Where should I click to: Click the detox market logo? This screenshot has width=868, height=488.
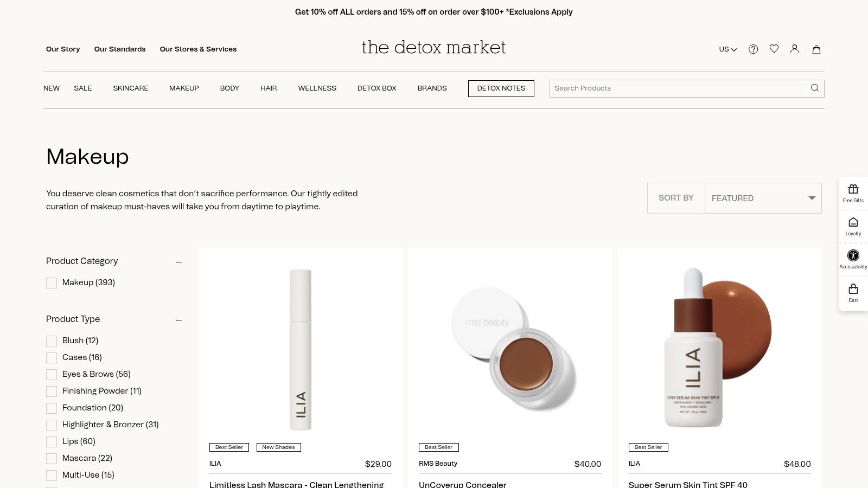pyautogui.click(x=434, y=48)
